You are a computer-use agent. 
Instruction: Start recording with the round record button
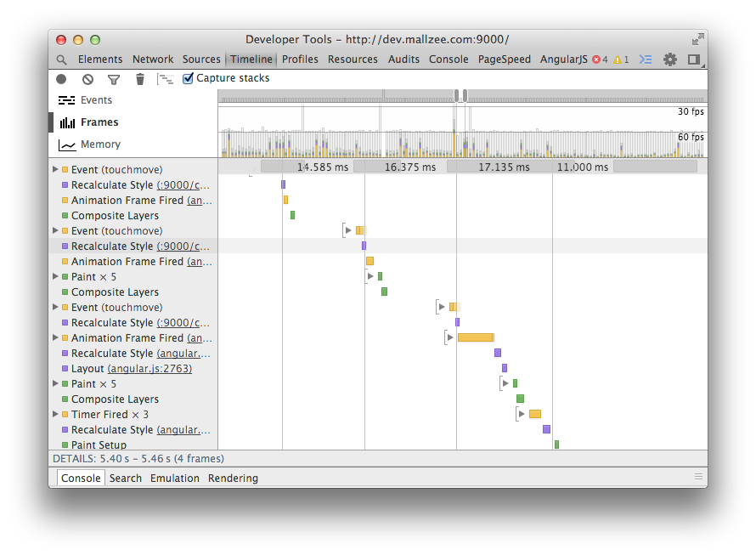click(x=61, y=79)
